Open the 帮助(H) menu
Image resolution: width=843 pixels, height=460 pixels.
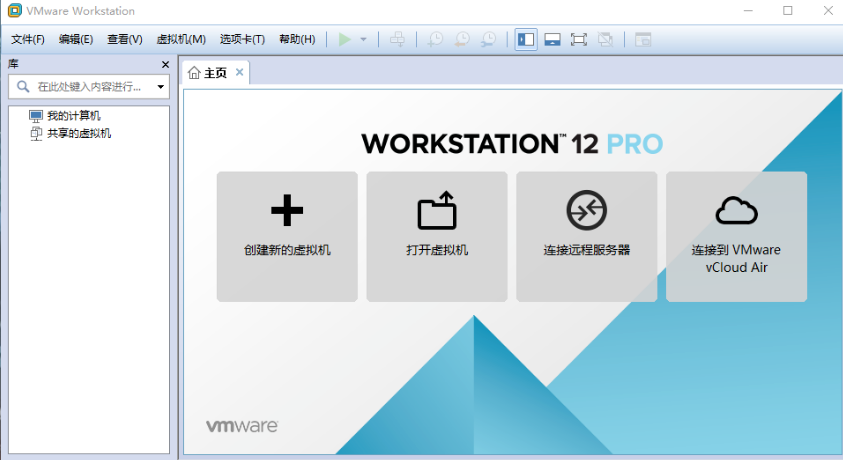point(297,39)
